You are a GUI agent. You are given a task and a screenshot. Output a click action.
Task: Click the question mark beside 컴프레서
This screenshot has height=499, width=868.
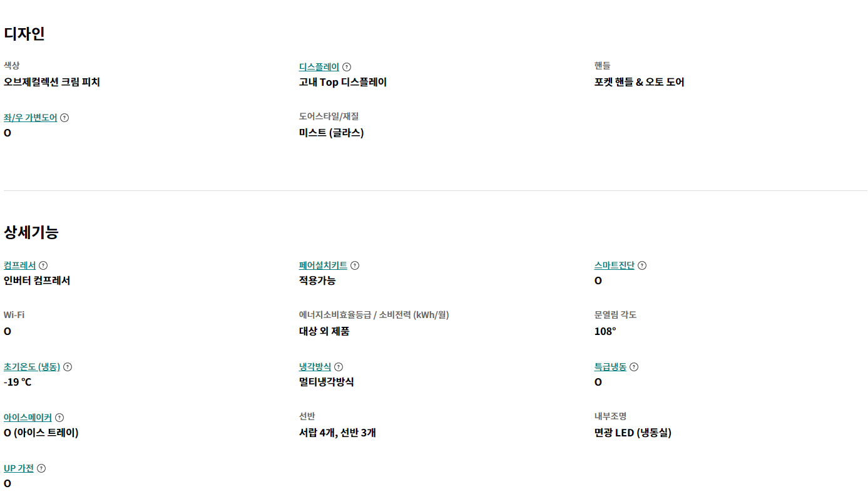tap(43, 265)
